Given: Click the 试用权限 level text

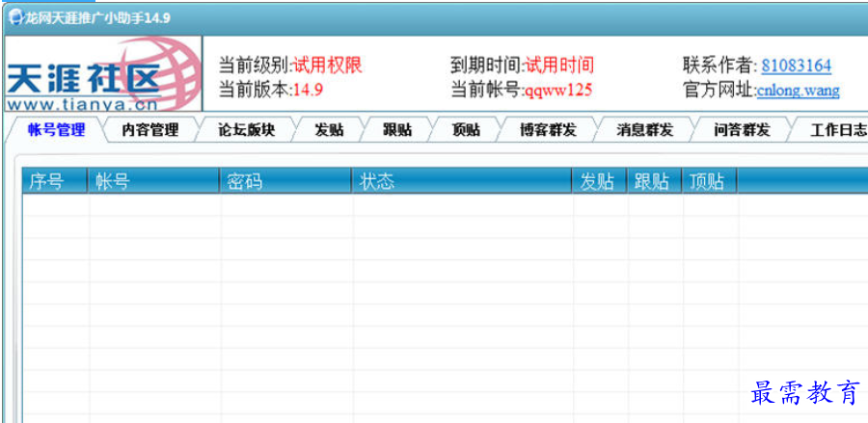Looking at the screenshot, I should pyautogui.click(x=327, y=66).
